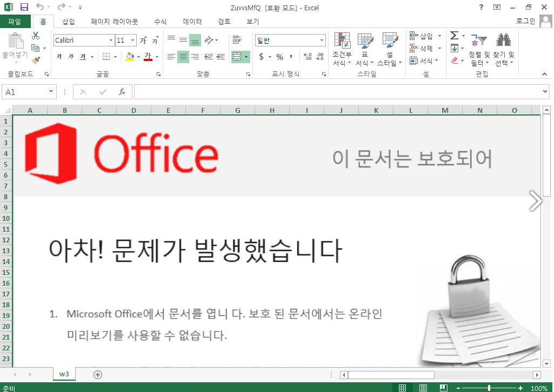Switch to the 수식 (Formulas) tab
Image resolution: width=554 pixels, height=392 pixels.
point(160,22)
